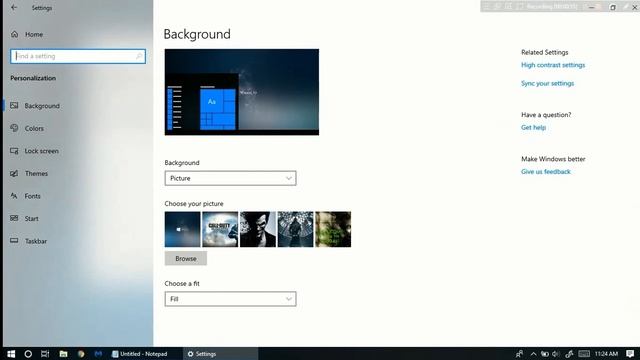Click the Settings taskbar button

click(220, 354)
